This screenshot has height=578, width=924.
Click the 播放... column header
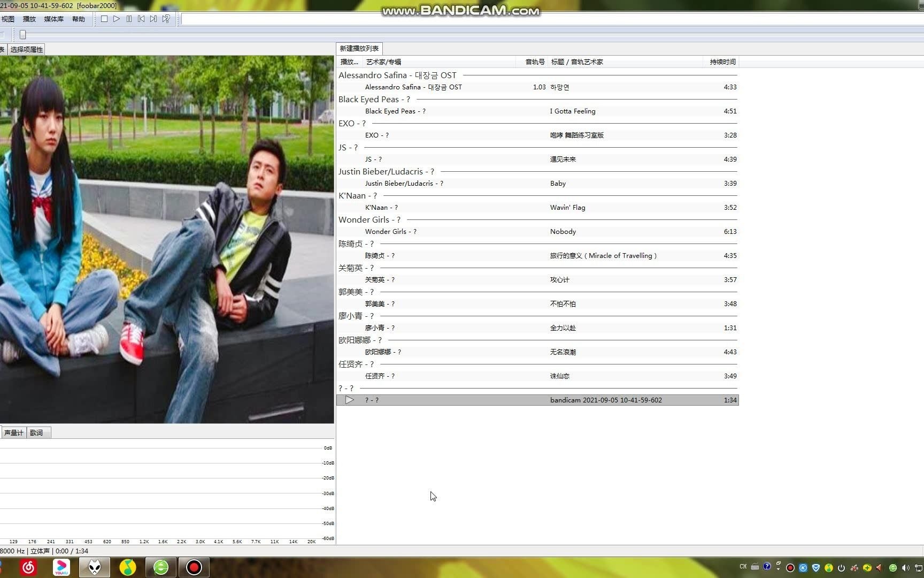(350, 62)
